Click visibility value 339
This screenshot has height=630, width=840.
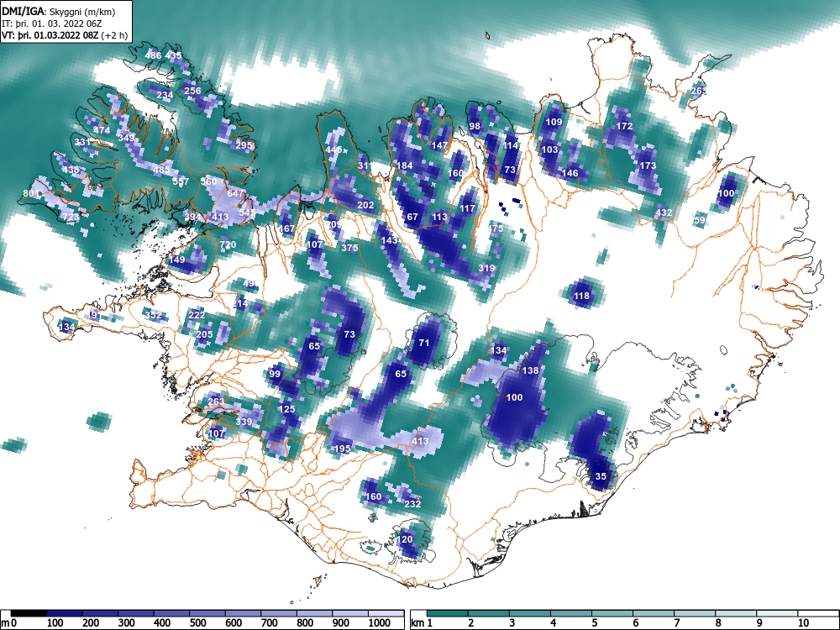tap(244, 422)
